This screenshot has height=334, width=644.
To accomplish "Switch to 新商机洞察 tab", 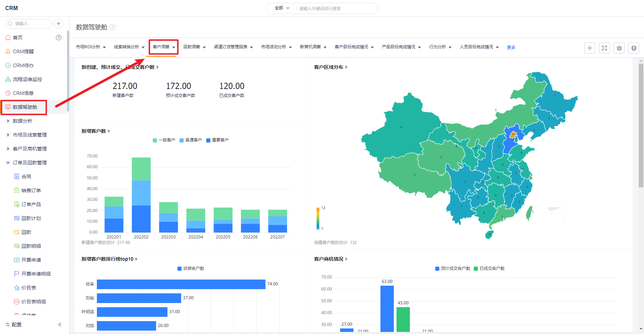I will coord(310,47).
